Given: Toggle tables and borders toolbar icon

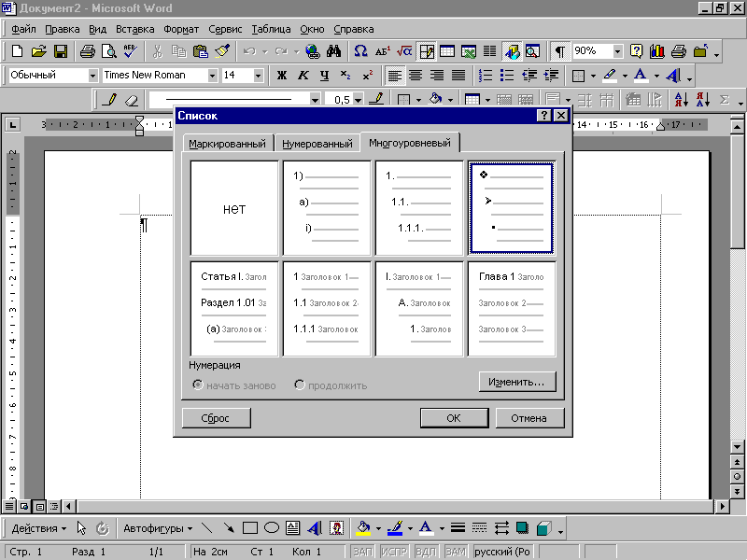Looking at the screenshot, I should coord(427,51).
